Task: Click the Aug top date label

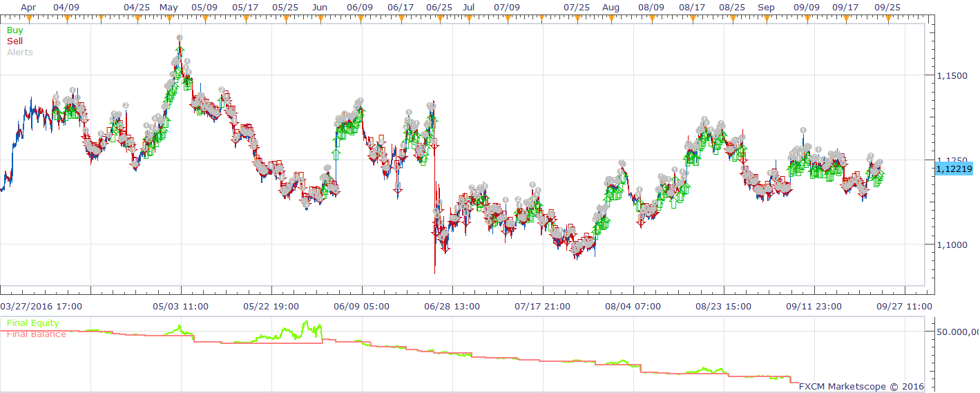Action: click(611, 8)
